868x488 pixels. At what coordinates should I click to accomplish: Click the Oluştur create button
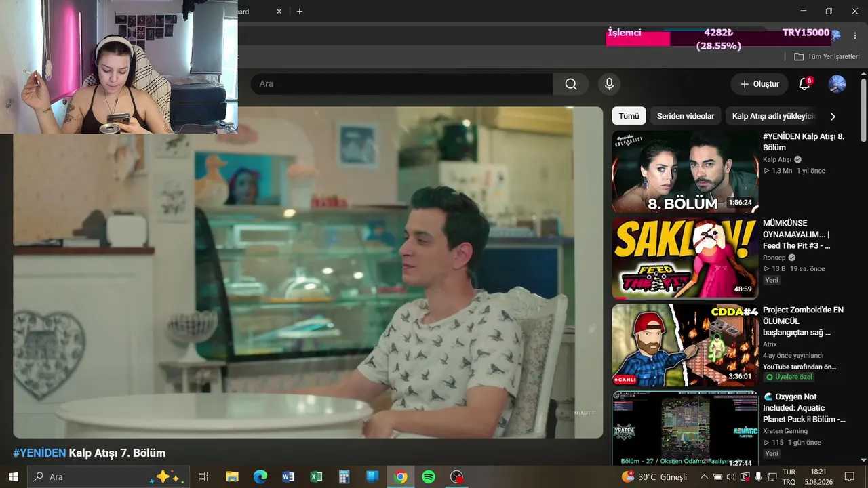(759, 84)
